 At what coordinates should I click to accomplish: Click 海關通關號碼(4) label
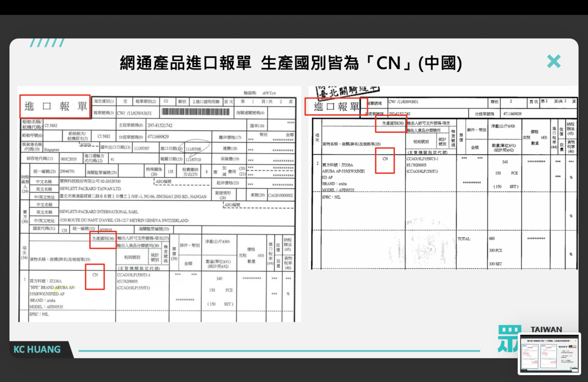(251, 114)
